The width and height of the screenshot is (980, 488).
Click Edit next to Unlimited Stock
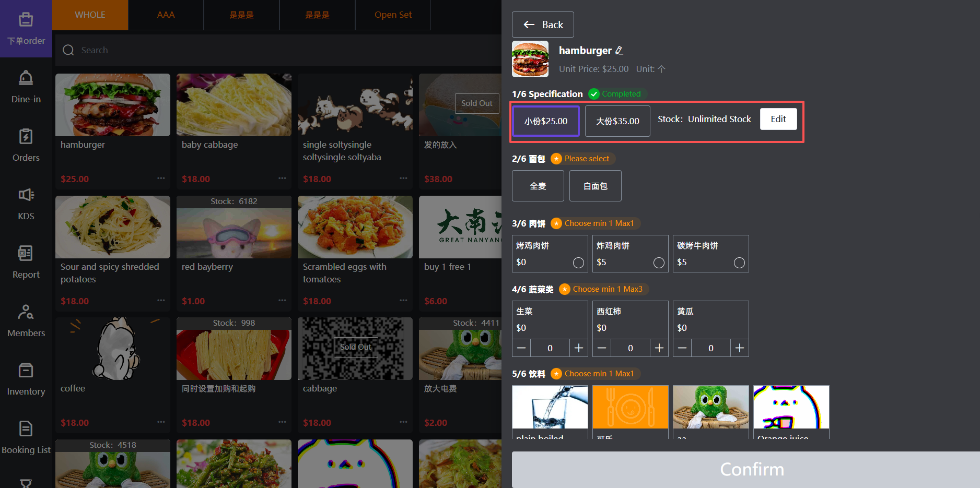pyautogui.click(x=778, y=119)
